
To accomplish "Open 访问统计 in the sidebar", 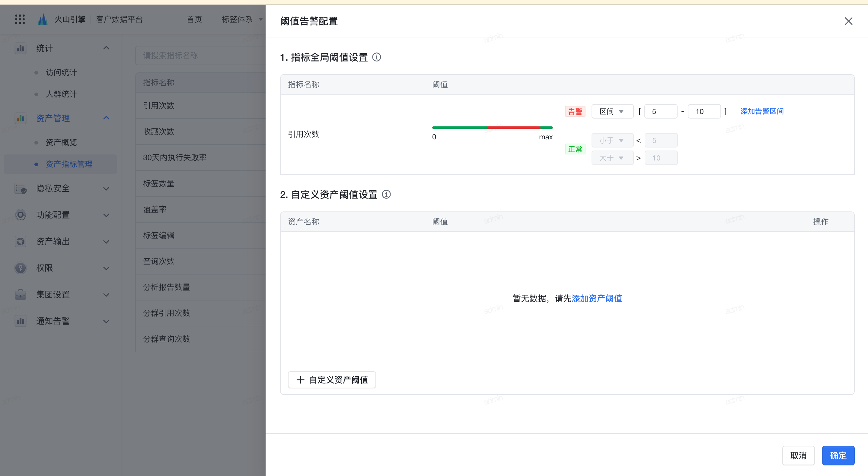I will point(61,72).
